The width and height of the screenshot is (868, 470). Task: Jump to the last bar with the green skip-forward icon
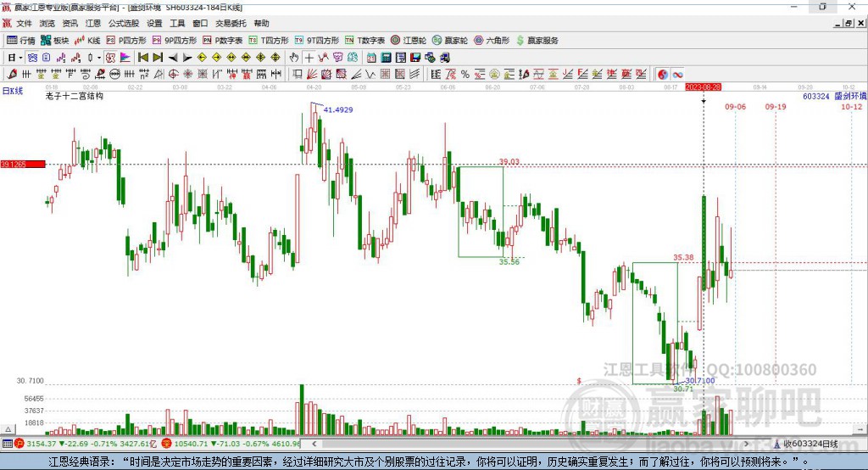click(158, 58)
